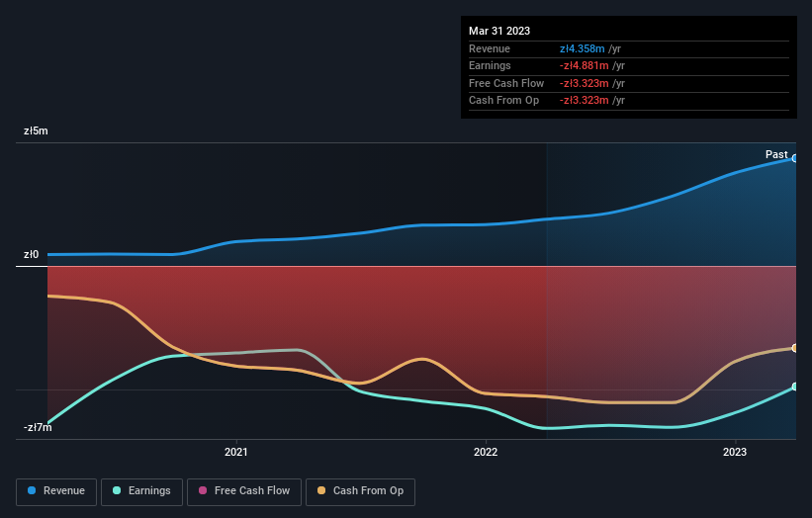Toggle the Cash From Op legend button
This screenshot has height=518, width=812.
click(x=360, y=491)
